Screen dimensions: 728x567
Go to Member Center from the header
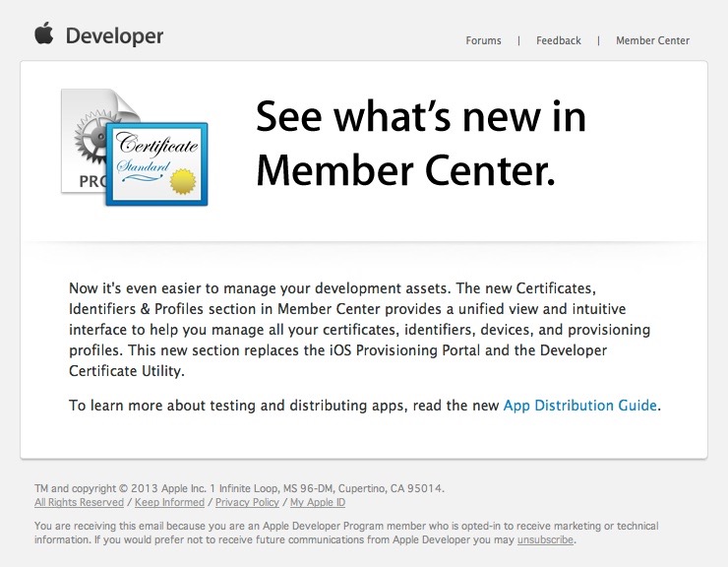[652, 41]
